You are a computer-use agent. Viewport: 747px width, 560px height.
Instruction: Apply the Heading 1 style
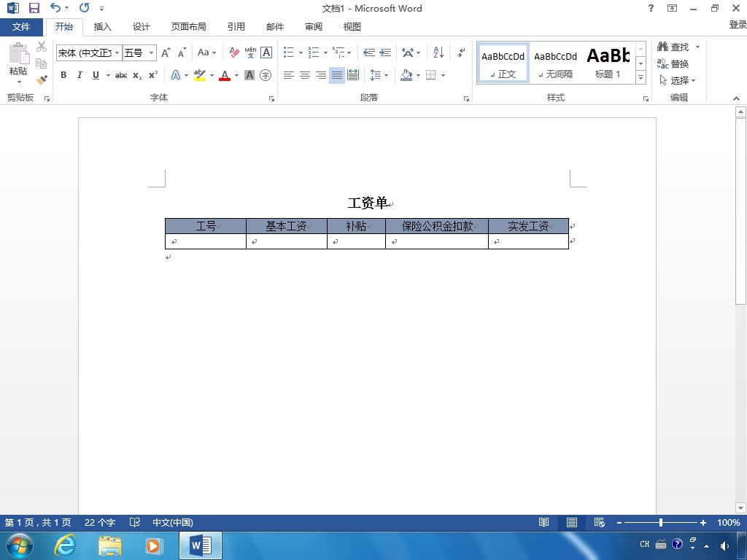pyautogui.click(x=608, y=63)
